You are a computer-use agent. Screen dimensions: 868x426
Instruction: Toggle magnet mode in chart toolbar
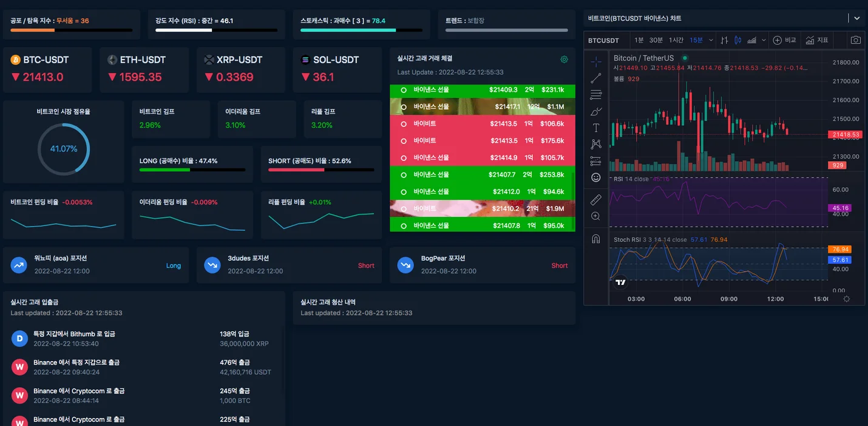[595, 239]
